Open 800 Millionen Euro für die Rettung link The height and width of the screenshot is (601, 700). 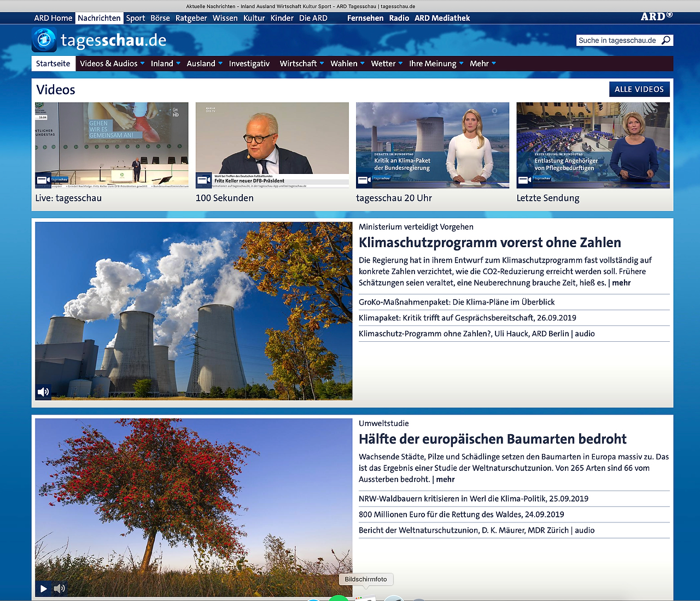point(462,514)
